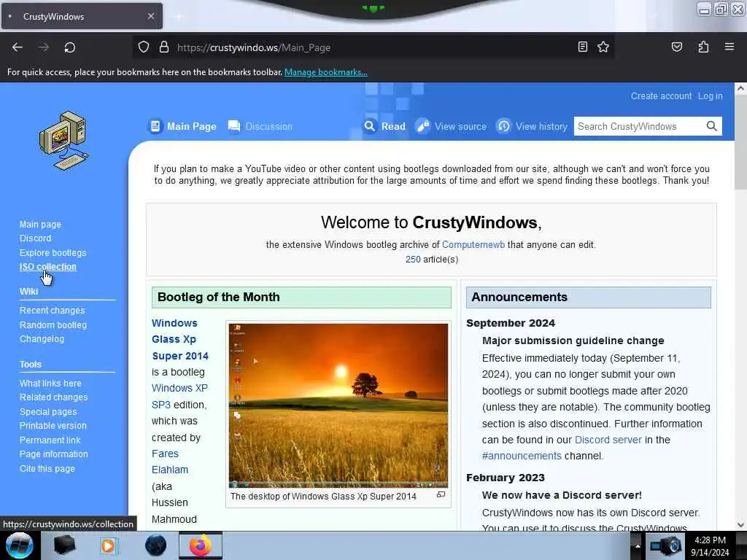Launch the media player taskbar icon

coord(109,545)
